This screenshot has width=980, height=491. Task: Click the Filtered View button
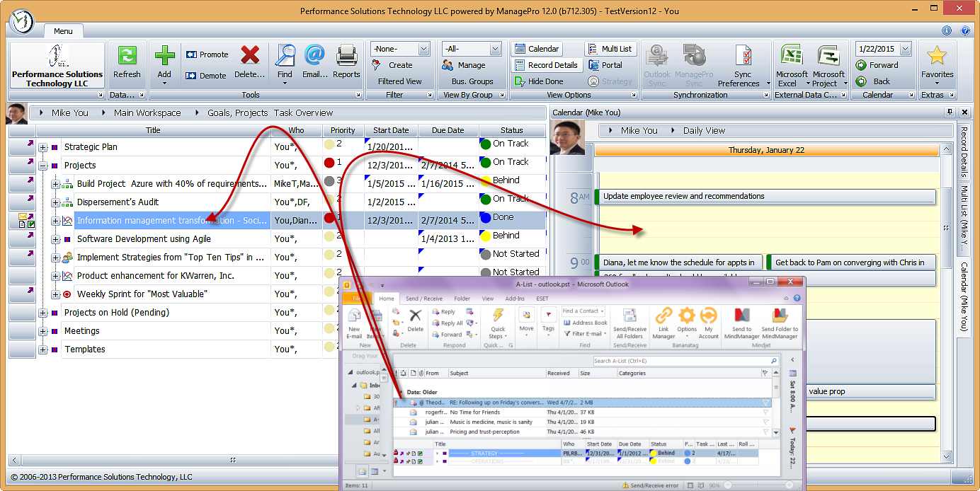[x=399, y=81]
